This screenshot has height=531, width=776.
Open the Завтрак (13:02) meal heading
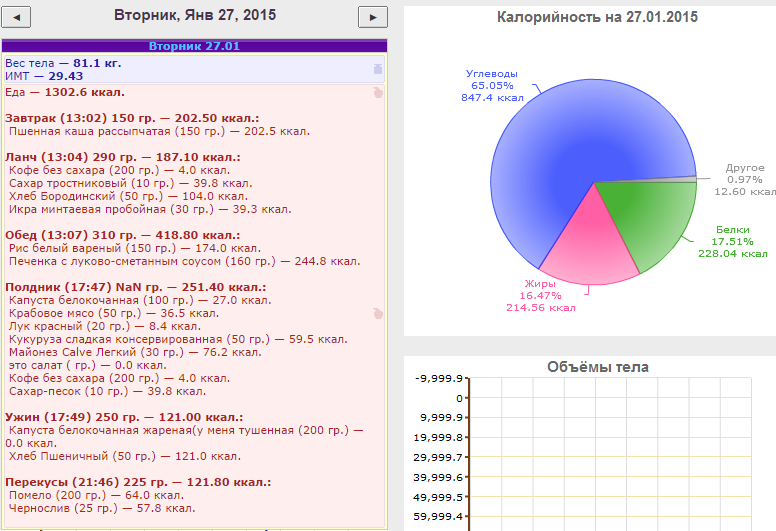132,118
